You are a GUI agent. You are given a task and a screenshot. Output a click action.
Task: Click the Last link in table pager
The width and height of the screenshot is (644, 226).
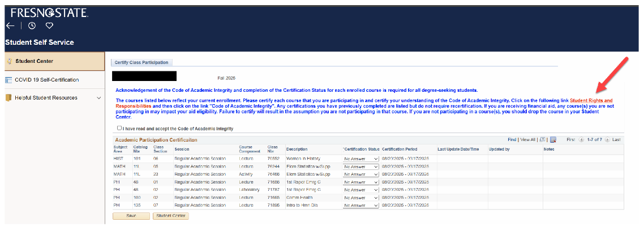pyautogui.click(x=616, y=140)
